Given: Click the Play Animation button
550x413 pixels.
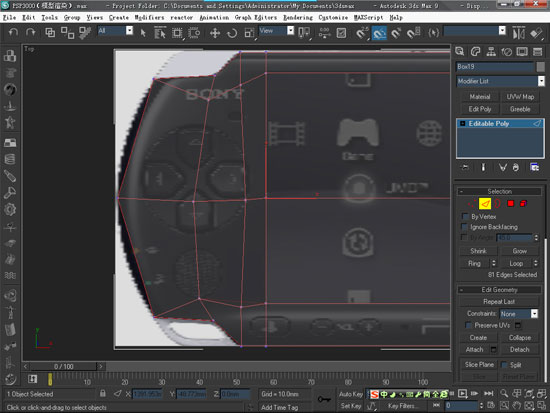Looking at the screenshot, I should click(463, 393).
